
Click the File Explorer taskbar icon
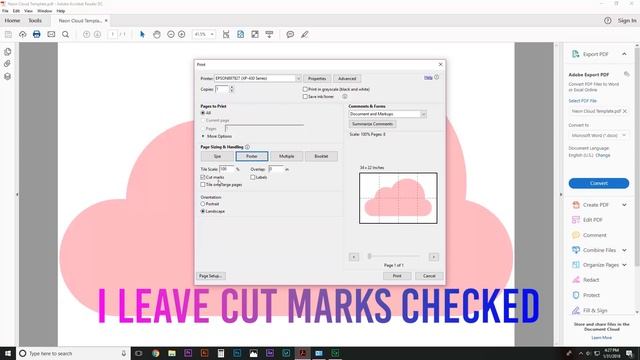pyautogui.click(x=172, y=353)
